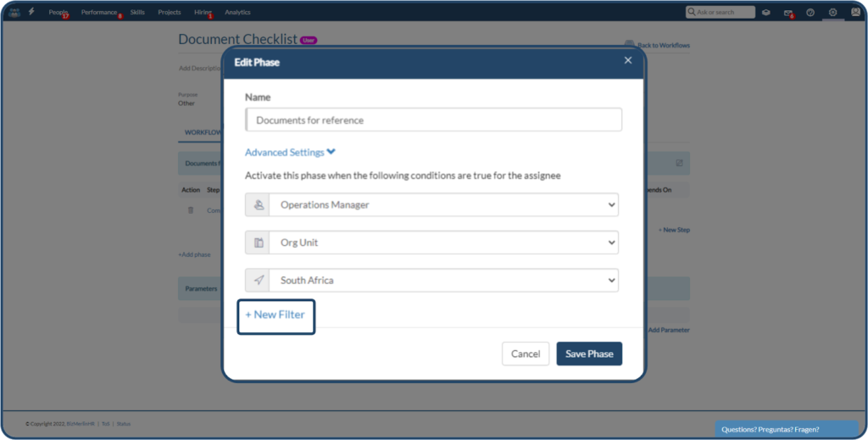Open the settings gear icon
Viewport: 868px width, 440px height.
pyautogui.click(x=833, y=12)
